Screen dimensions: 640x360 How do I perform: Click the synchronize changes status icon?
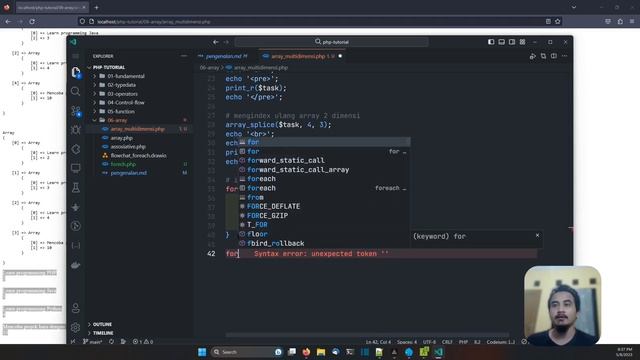click(111, 342)
